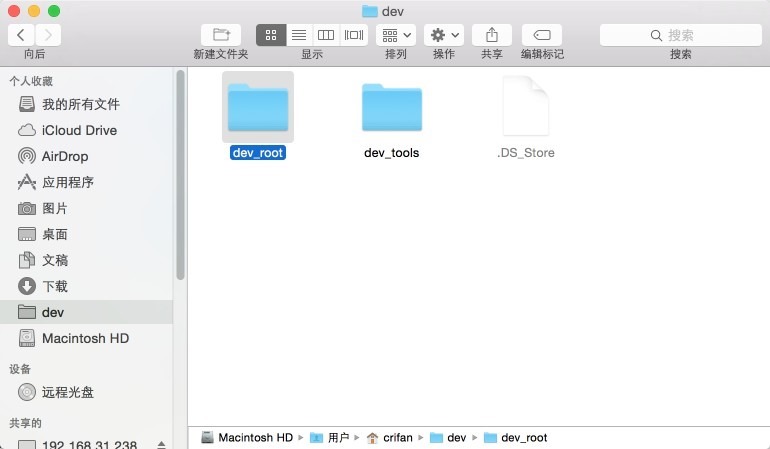
Task: Create a new folder from toolbar
Action: [221, 35]
